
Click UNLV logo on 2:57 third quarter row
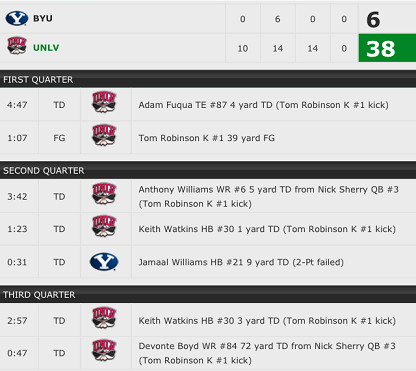pyautogui.click(x=104, y=318)
